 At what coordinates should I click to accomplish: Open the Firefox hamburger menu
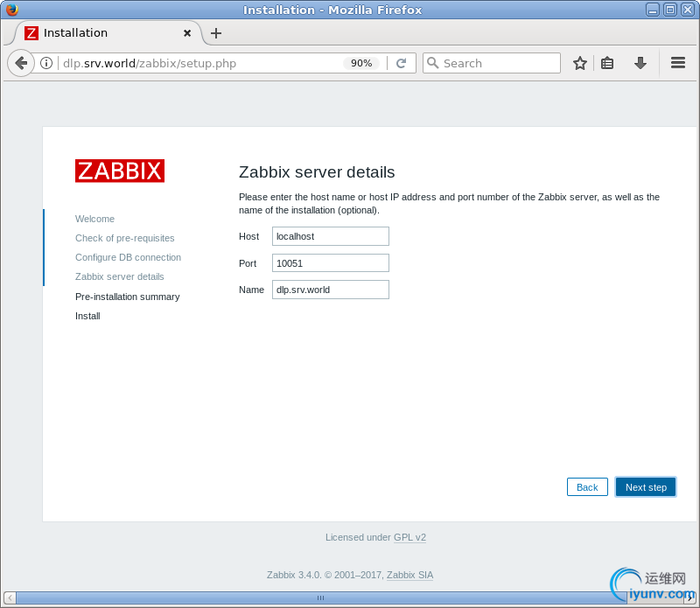point(677,63)
